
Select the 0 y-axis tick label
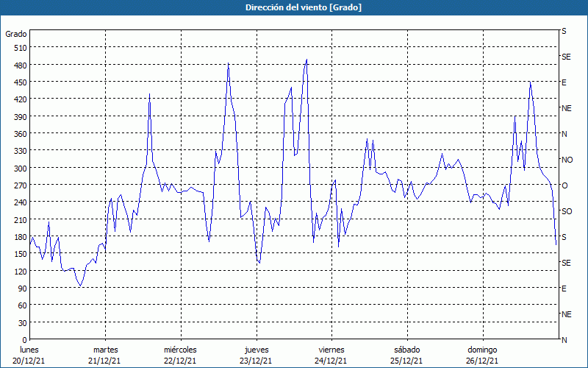[25, 340]
